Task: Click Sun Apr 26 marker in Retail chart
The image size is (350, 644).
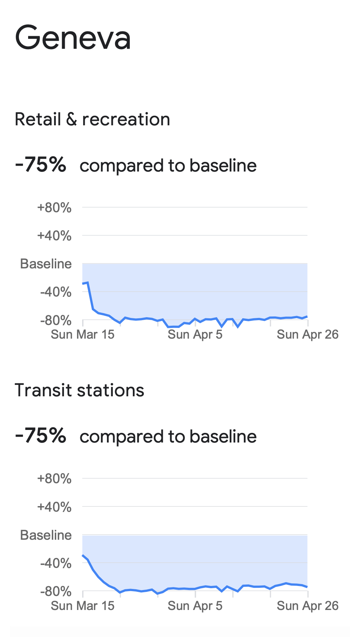Action: (307, 334)
